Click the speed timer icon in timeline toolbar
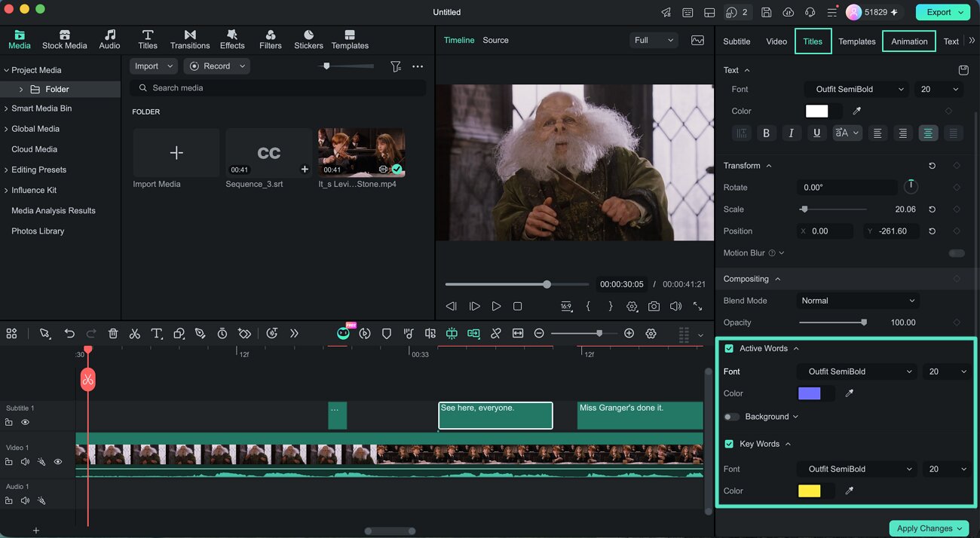 222,333
